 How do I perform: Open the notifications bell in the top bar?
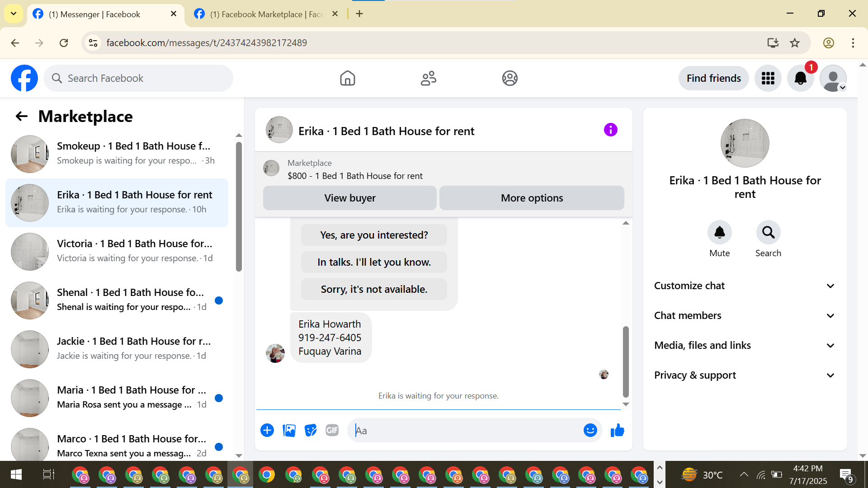[800, 78]
